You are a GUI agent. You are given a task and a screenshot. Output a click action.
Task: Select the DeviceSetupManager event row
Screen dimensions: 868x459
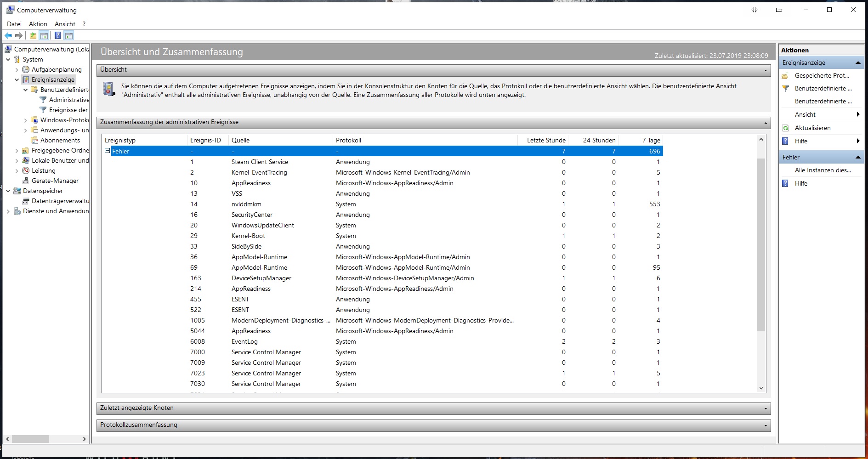[382, 278]
